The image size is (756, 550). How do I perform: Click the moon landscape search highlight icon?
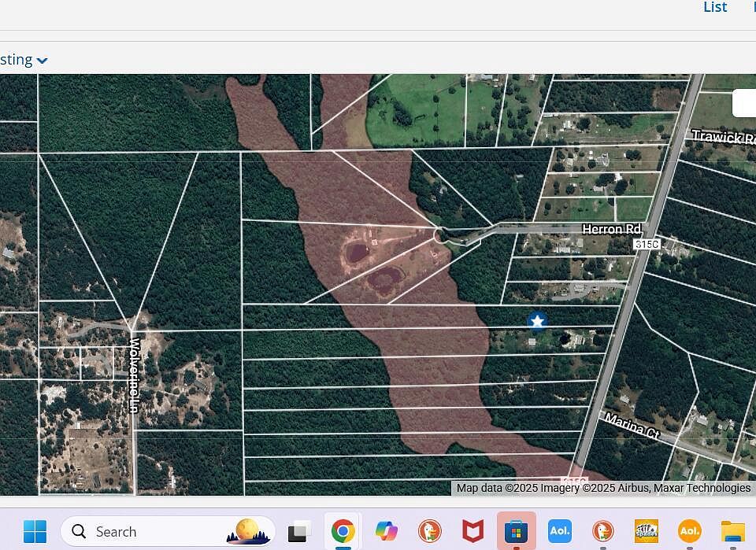[247, 532]
